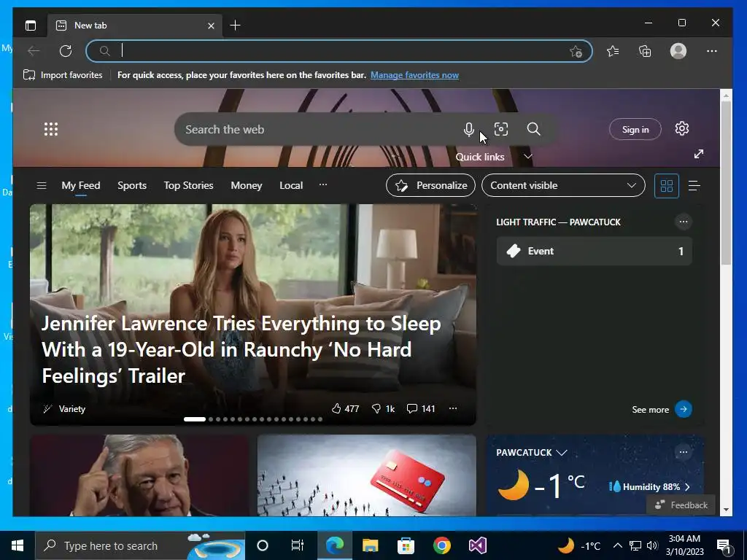
Task: Click the browser back arrow
Action: (x=34, y=51)
